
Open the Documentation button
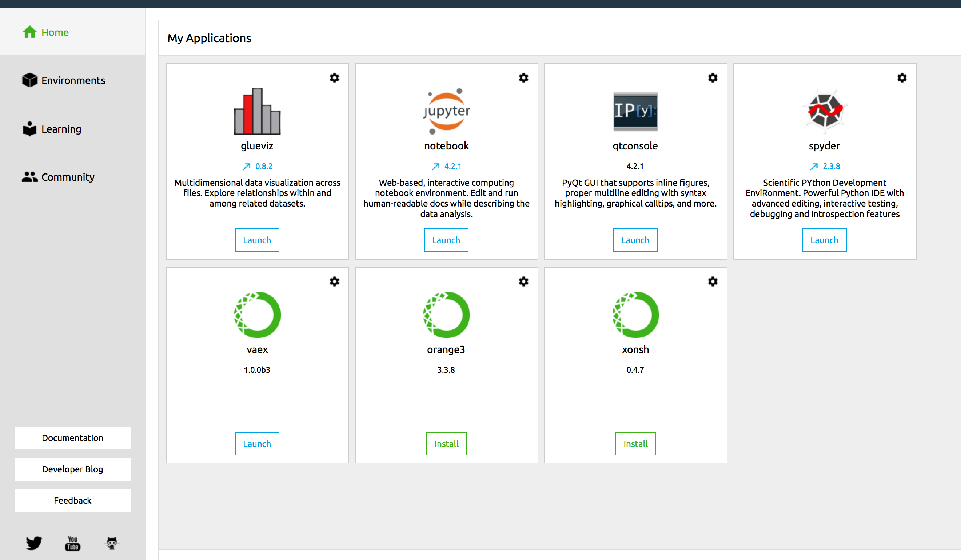point(72,438)
